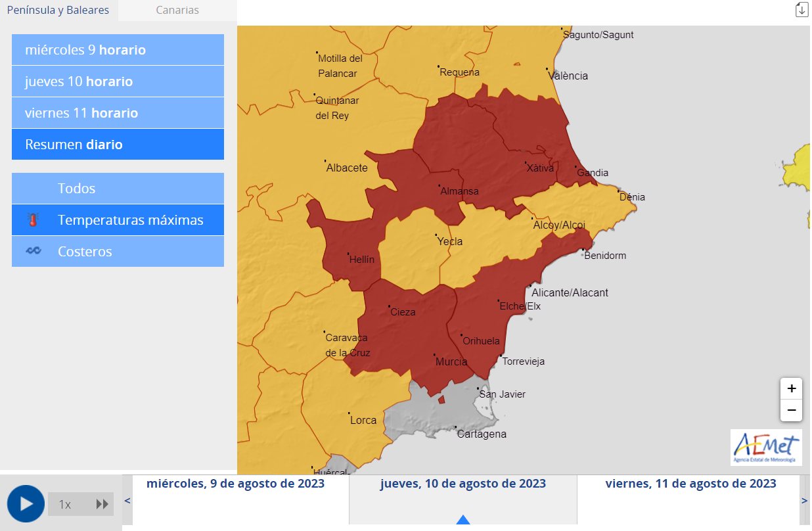Open jueves 10 horario view
Viewport: 812px width, 531px height.
coord(118,81)
